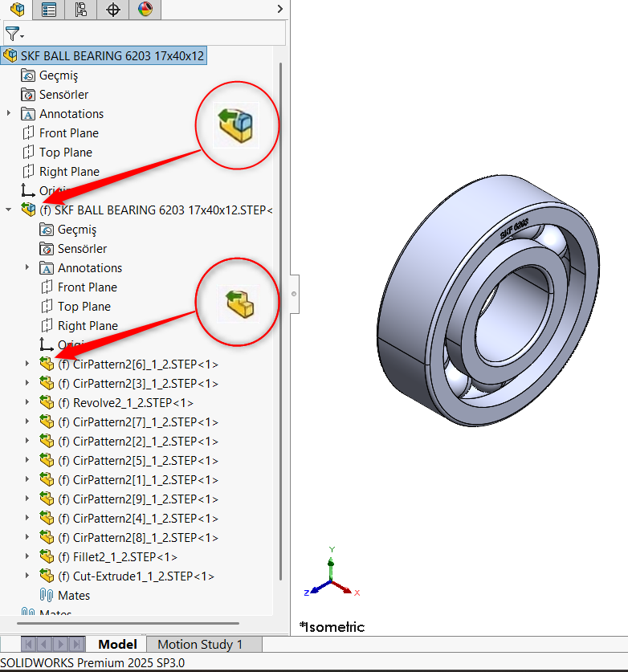The height and width of the screenshot is (672, 628).
Task: Select the (f) SKF BALL BEARING 6203 STEP subassembly
Action: (156, 210)
